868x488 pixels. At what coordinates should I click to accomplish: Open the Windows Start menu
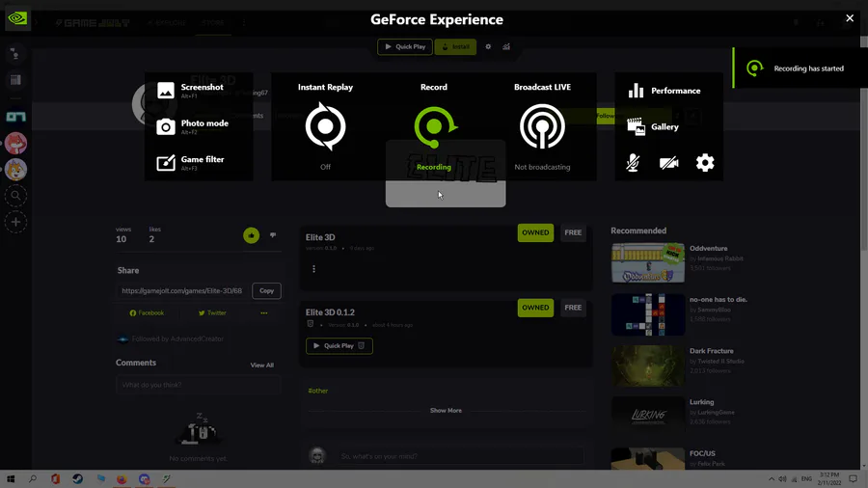point(11,479)
